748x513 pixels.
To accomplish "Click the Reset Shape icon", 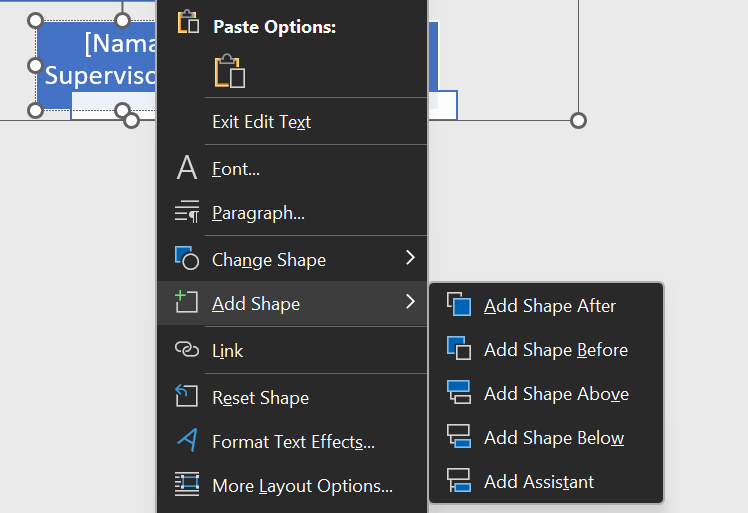I will click(x=187, y=397).
